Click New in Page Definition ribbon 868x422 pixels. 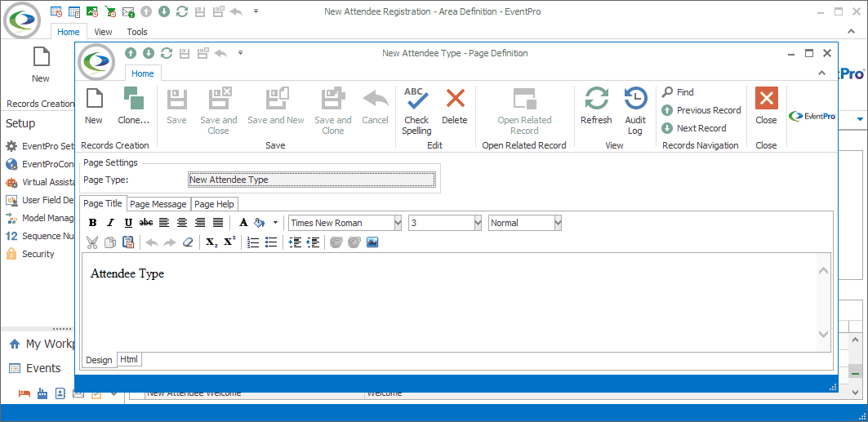coord(94,105)
